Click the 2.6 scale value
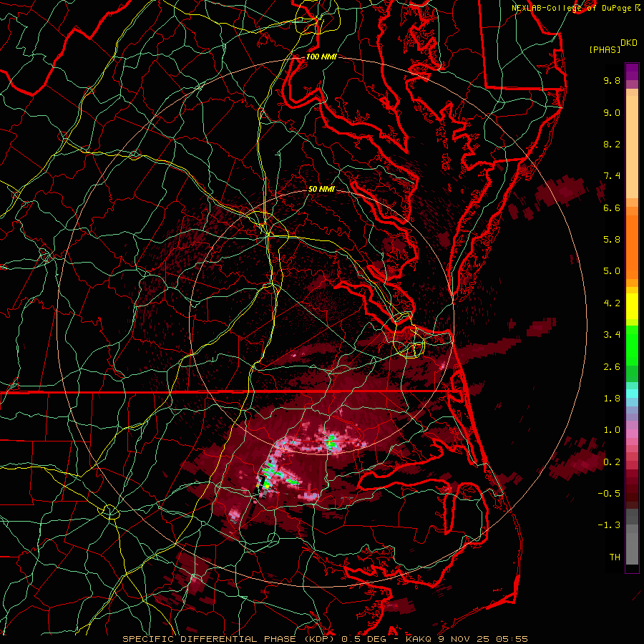 pos(612,367)
